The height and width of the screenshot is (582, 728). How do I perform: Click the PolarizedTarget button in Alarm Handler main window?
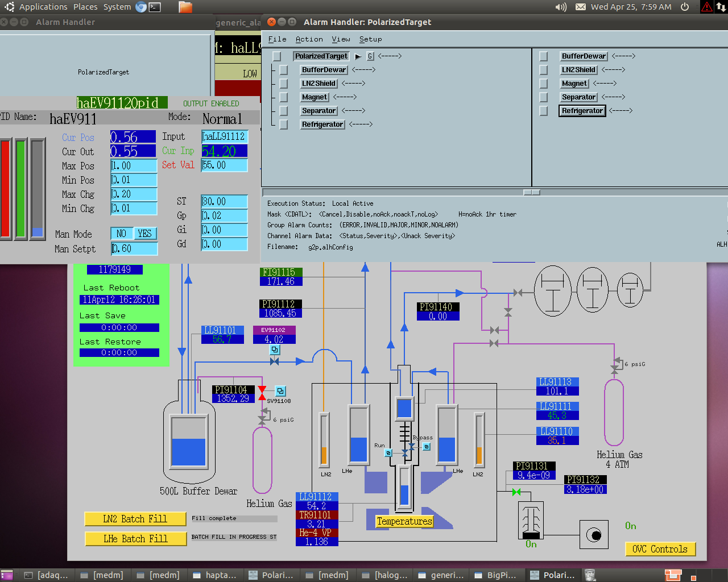pyautogui.click(x=103, y=72)
